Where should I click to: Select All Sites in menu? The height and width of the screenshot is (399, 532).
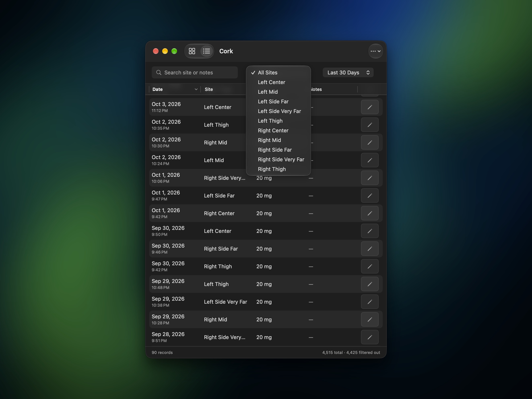coord(278,73)
